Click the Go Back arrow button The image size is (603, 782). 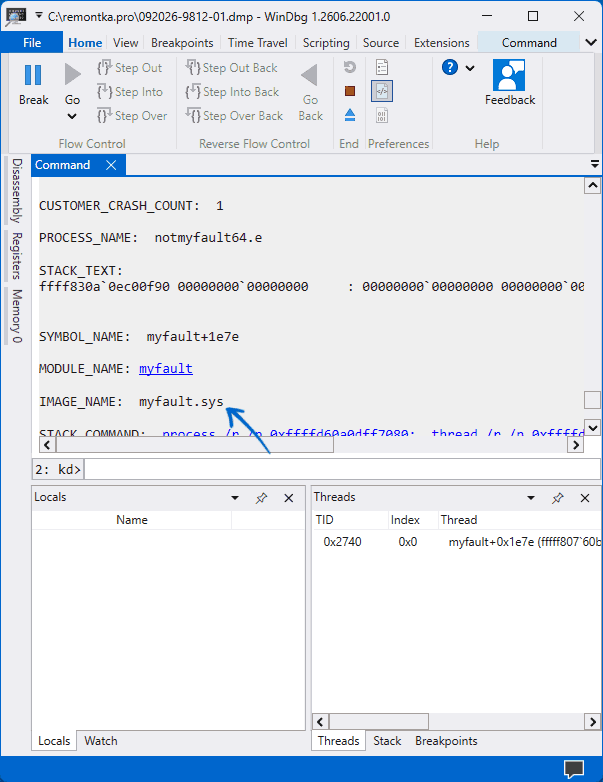(x=310, y=92)
